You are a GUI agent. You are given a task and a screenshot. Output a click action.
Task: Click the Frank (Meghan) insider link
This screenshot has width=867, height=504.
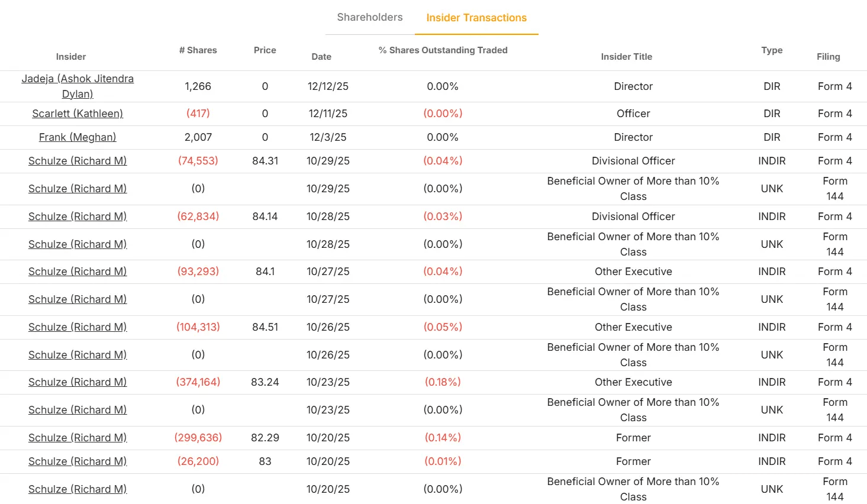click(x=78, y=137)
